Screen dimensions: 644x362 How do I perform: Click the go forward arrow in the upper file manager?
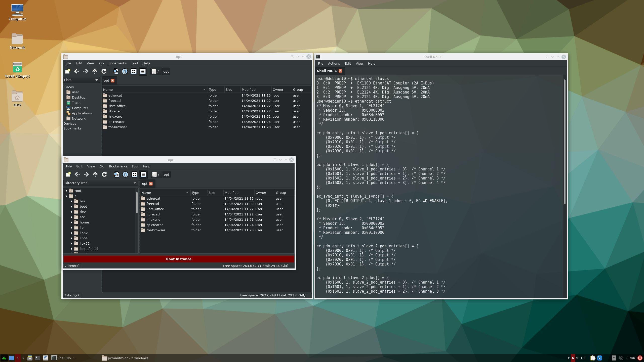86,71
